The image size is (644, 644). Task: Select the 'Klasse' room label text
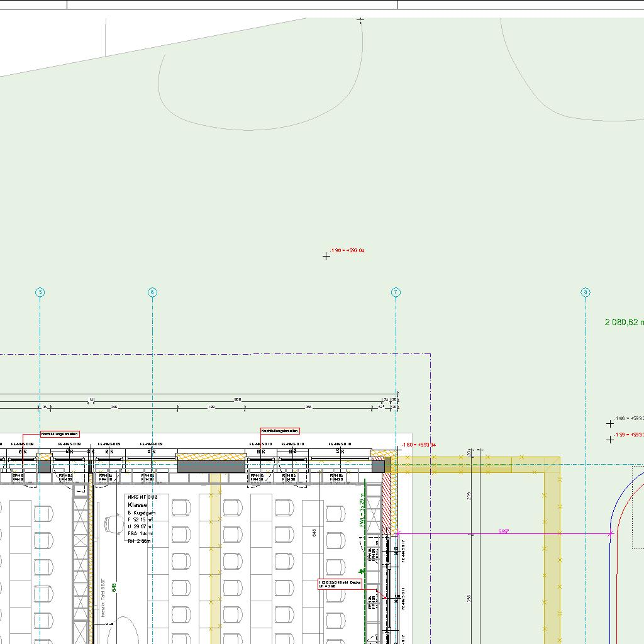(x=137, y=505)
